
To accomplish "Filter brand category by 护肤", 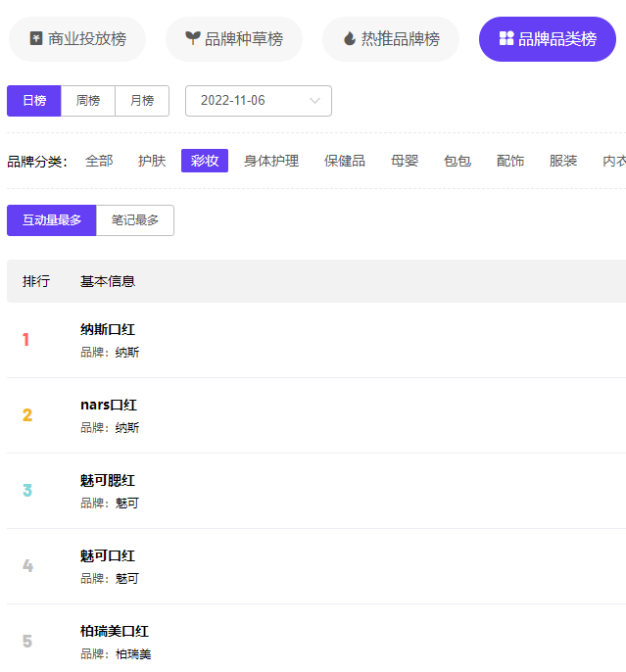I will [x=152, y=161].
